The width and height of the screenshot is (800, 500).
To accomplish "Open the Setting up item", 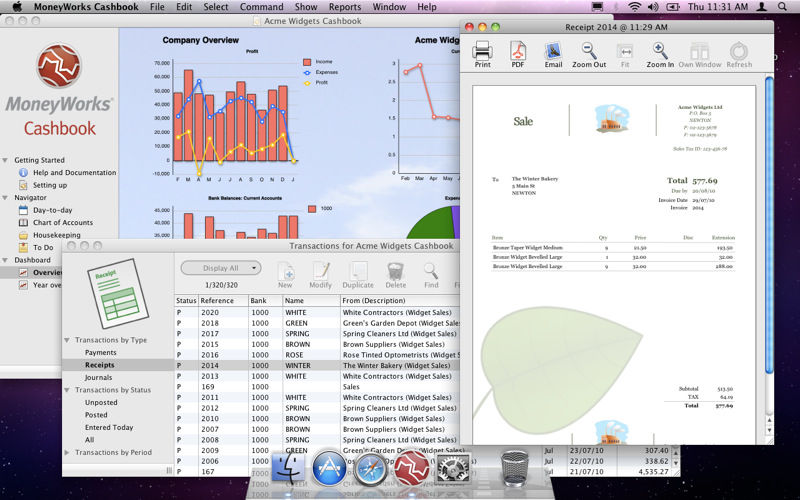I will click(x=50, y=185).
